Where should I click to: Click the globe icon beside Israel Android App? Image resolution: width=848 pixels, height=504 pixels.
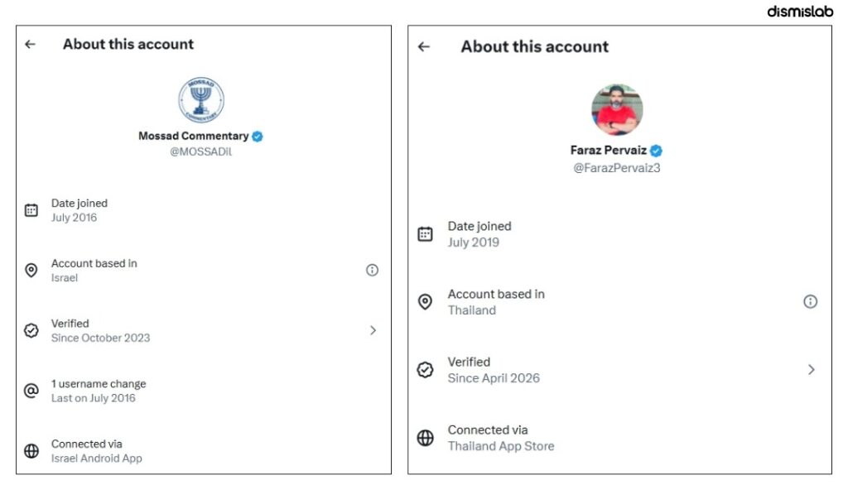click(31, 450)
